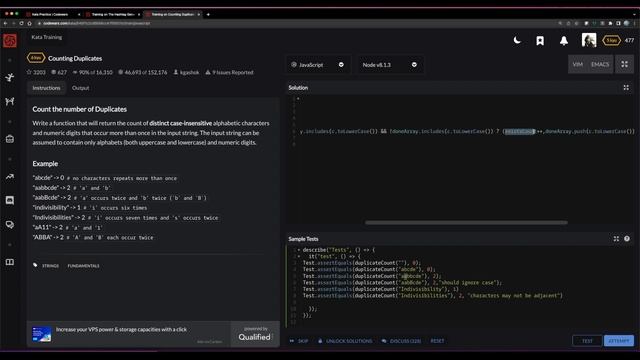Click the Kata Training header label

point(47,37)
